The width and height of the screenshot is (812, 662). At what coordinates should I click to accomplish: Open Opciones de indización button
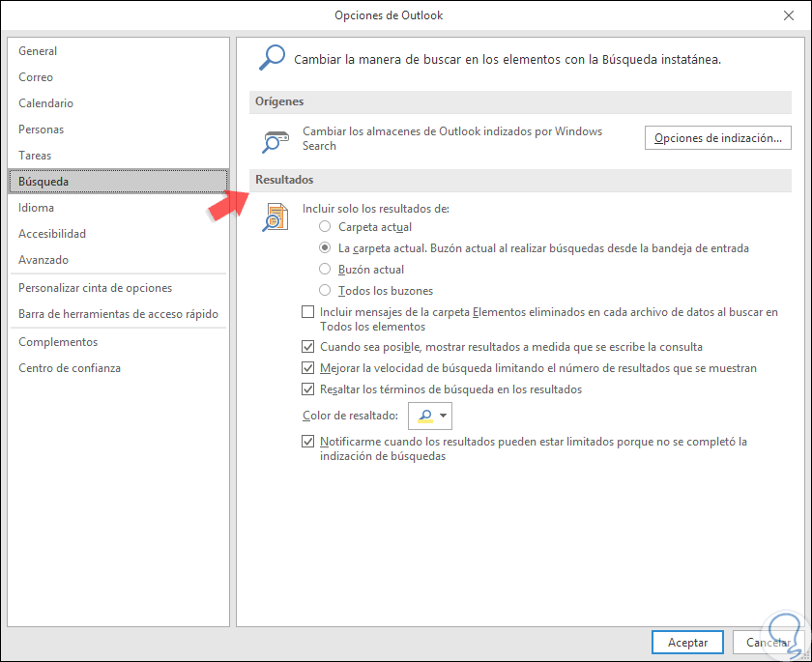click(x=717, y=137)
